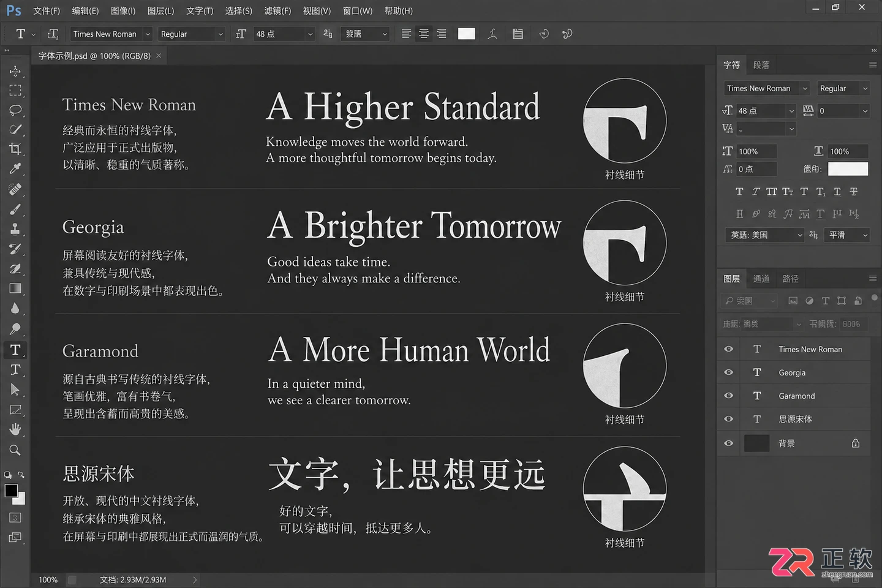
Task: Select the History Brush tool
Action: [15, 249]
